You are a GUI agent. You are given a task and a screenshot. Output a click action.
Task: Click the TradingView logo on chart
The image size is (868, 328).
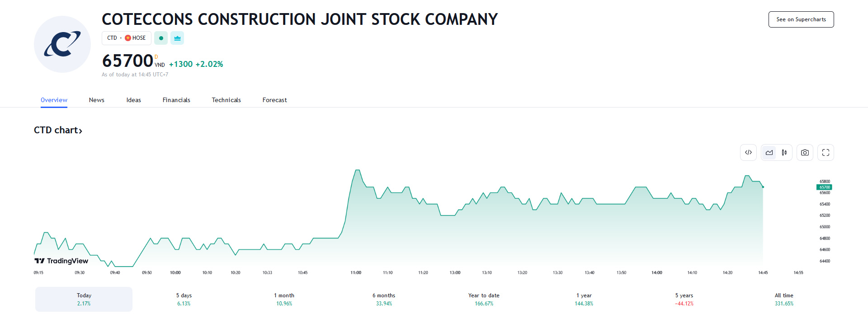point(61,261)
